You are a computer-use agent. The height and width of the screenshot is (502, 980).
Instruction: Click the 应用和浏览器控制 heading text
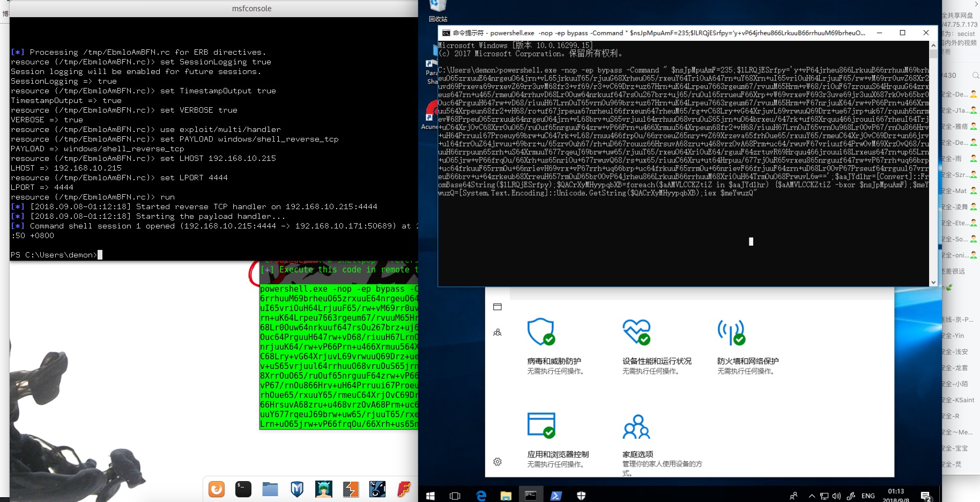558,454
